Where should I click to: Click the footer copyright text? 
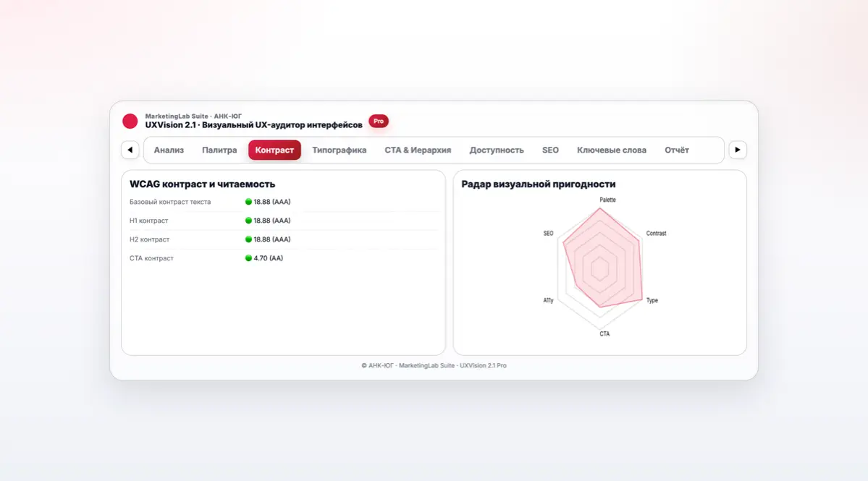tap(434, 365)
